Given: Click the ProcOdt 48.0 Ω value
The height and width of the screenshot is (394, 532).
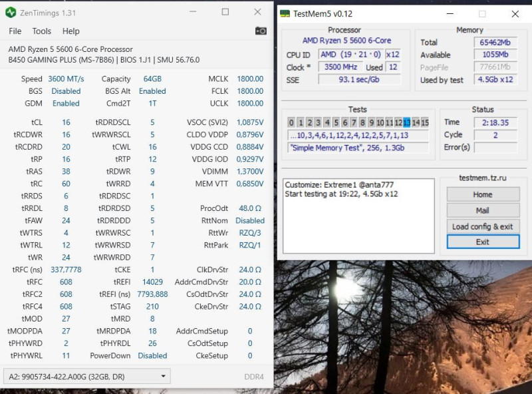Looking at the screenshot, I should 250,208.
